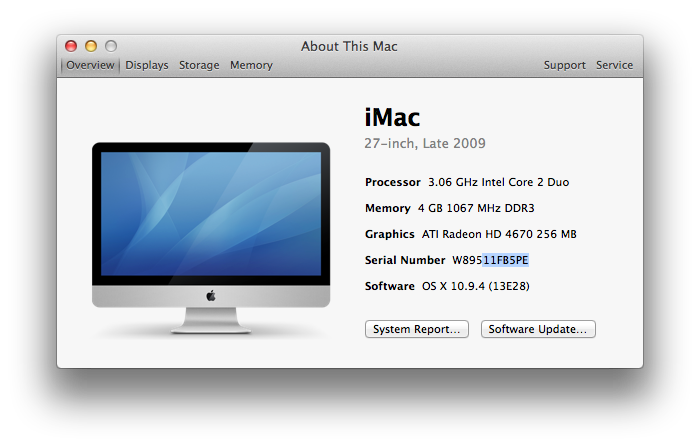Click the Software label
The image size is (700, 447).
click(x=390, y=286)
